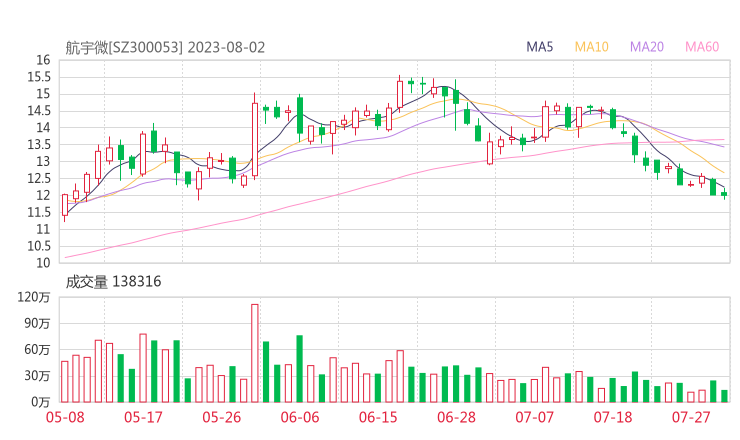
Task: Click the 14.5 price axis label
Action: click(x=39, y=111)
